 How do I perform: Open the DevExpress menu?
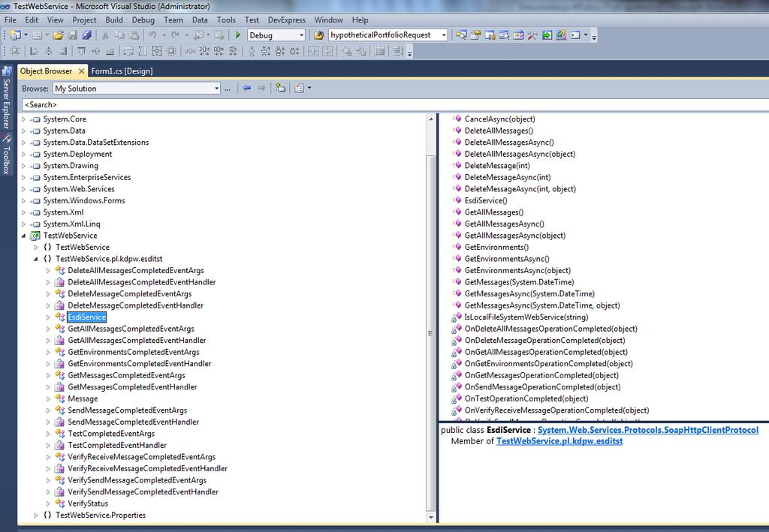pos(286,20)
